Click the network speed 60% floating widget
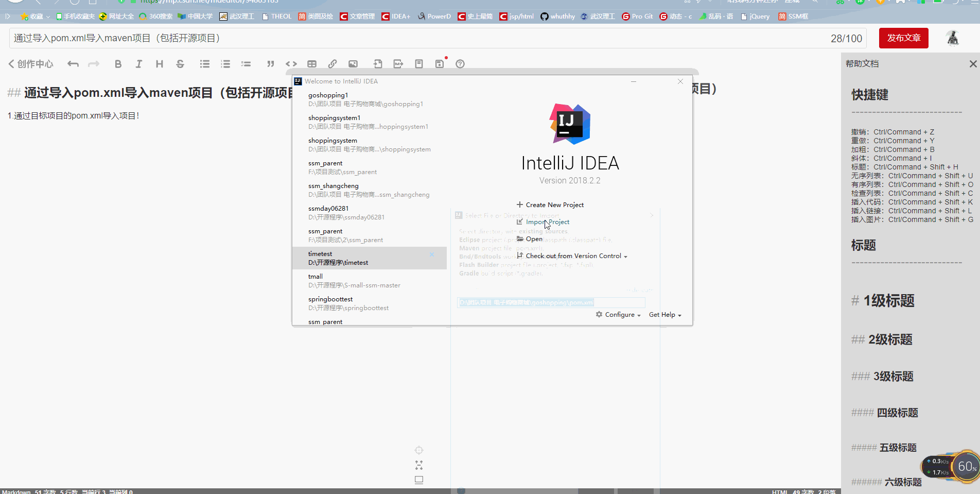 pyautogui.click(x=950, y=467)
